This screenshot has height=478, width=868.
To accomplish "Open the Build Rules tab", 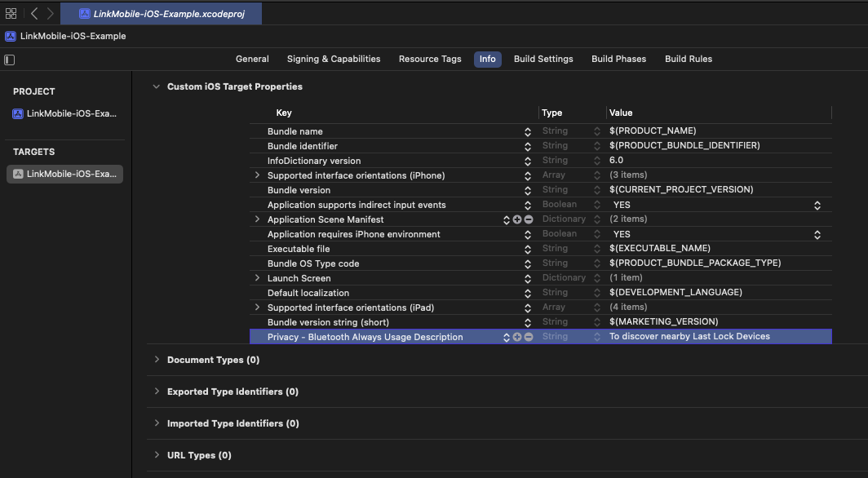I will (x=689, y=60).
